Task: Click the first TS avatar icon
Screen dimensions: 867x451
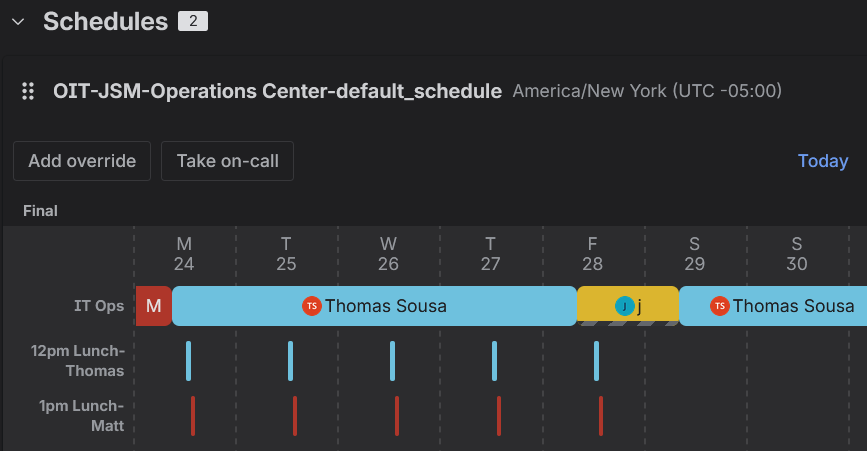Action: pos(311,306)
